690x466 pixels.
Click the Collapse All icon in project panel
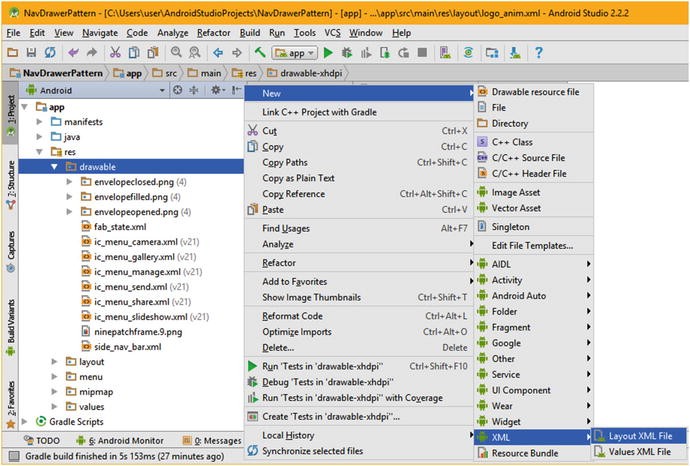tap(193, 90)
